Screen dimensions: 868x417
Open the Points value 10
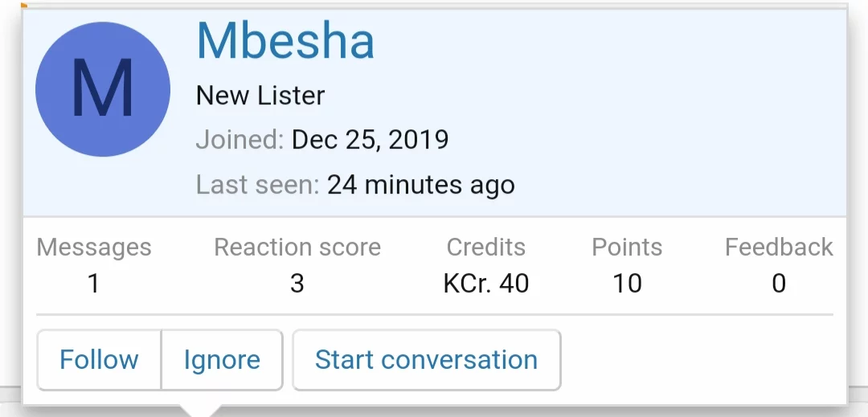627,283
